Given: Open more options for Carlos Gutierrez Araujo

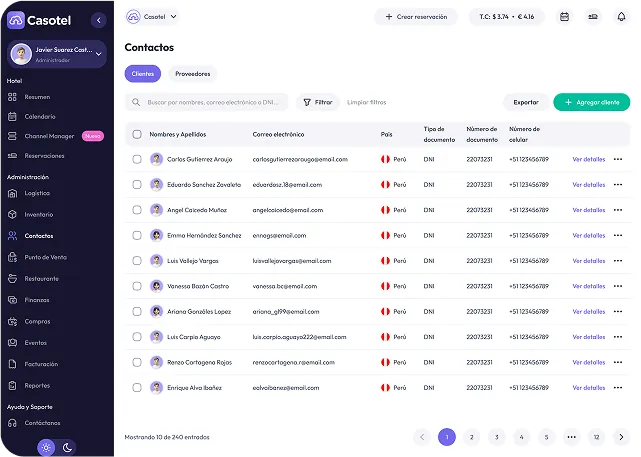Looking at the screenshot, I should tap(617, 159).
